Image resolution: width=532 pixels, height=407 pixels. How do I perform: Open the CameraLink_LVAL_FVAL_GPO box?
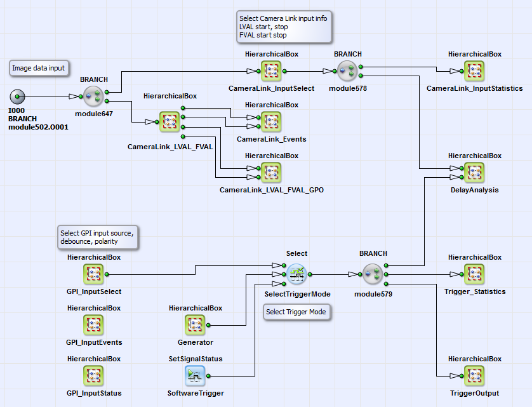point(271,172)
